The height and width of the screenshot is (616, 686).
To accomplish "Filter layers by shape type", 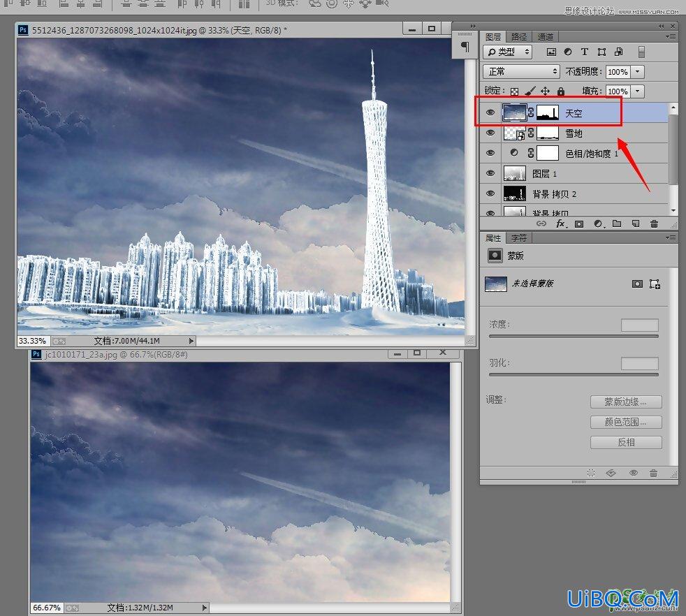I will (x=601, y=52).
